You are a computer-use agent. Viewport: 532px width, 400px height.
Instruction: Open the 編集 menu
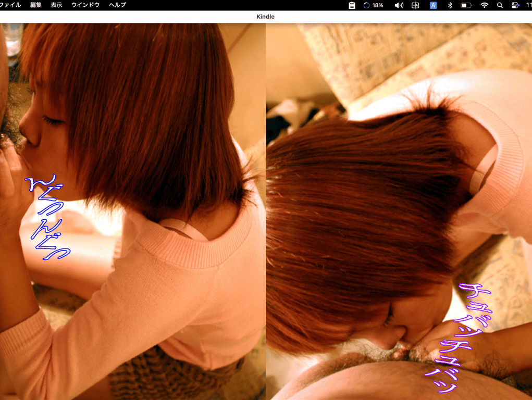pyautogui.click(x=35, y=5)
